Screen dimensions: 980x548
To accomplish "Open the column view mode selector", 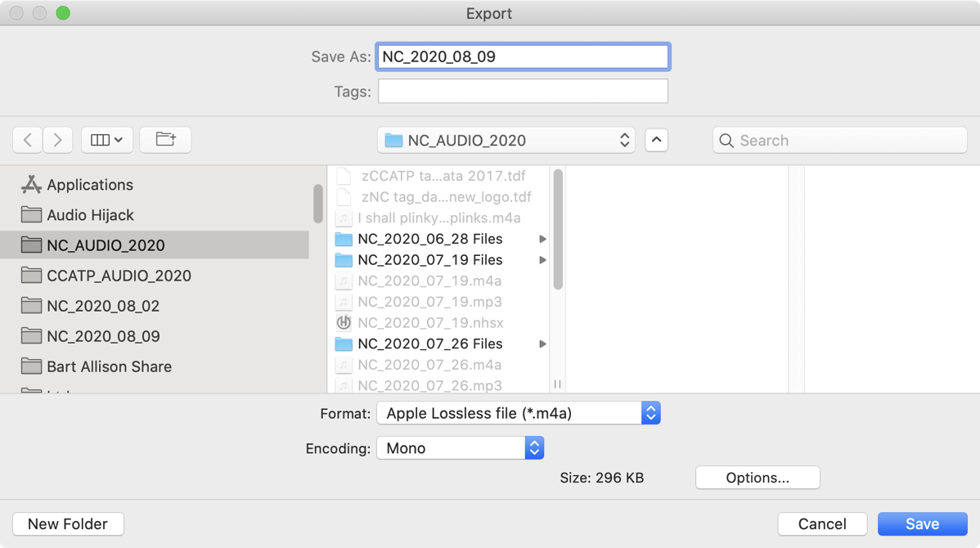I will (106, 140).
